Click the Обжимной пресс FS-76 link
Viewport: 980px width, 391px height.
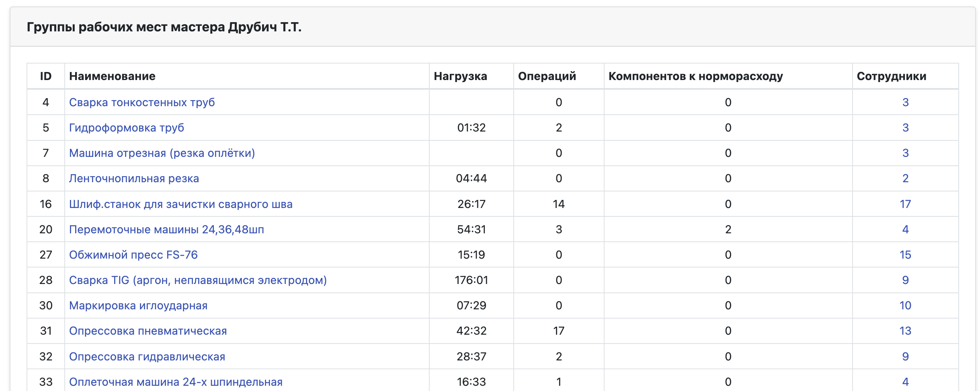pos(133,255)
